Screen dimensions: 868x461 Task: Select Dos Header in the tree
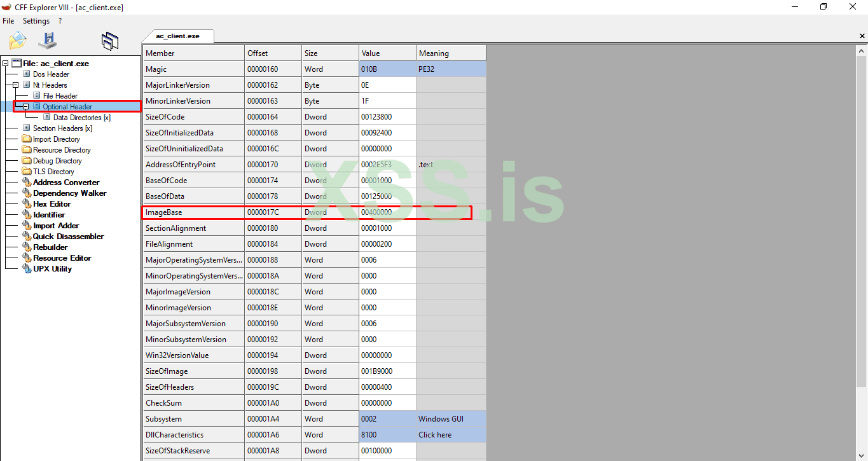tap(51, 74)
